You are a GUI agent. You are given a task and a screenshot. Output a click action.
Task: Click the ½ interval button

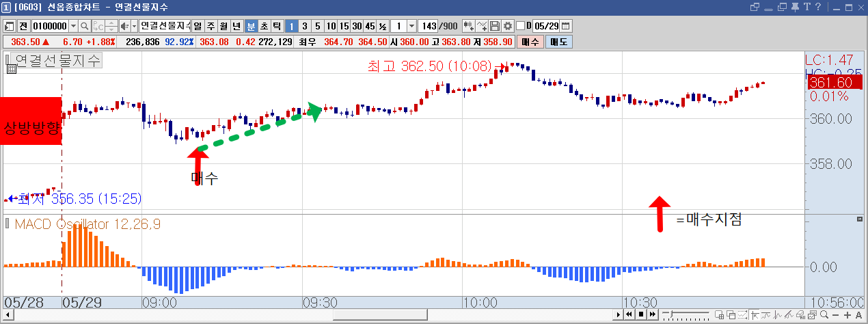pos(382,26)
